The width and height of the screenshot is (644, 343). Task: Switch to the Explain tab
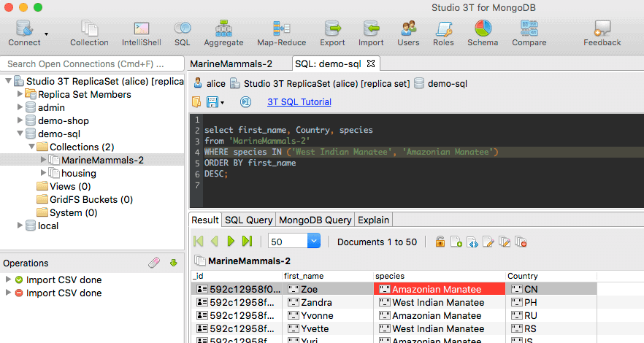[373, 220]
